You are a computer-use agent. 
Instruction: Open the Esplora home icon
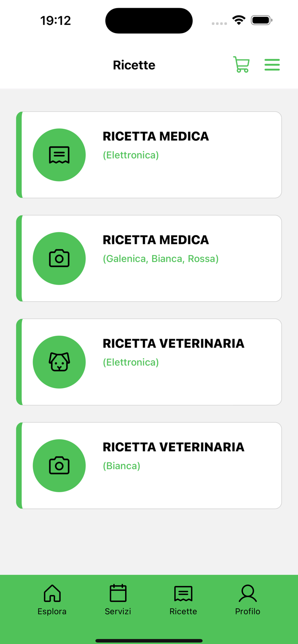(x=52, y=593)
